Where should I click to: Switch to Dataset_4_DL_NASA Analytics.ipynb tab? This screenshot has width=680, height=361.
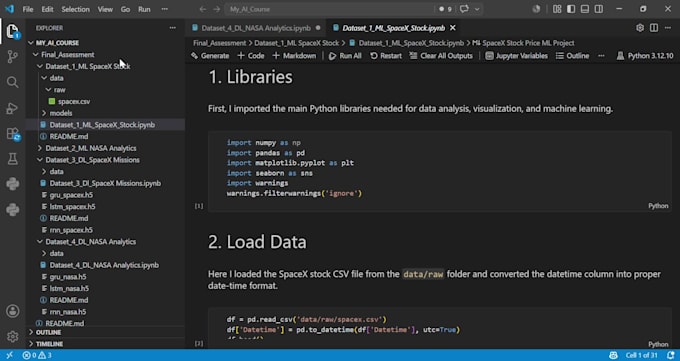256,28
